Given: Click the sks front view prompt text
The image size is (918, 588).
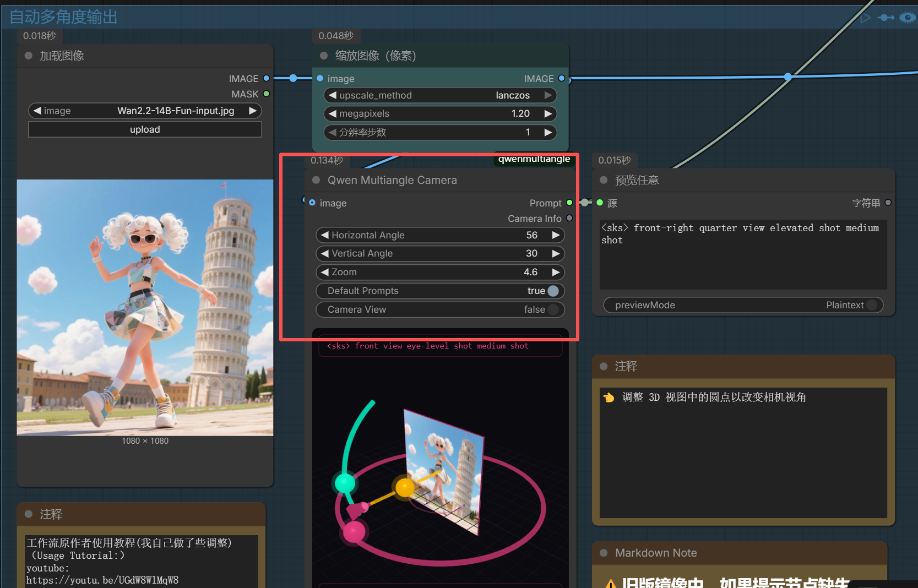Looking at the screenshot, I should [x=427, y=346].
